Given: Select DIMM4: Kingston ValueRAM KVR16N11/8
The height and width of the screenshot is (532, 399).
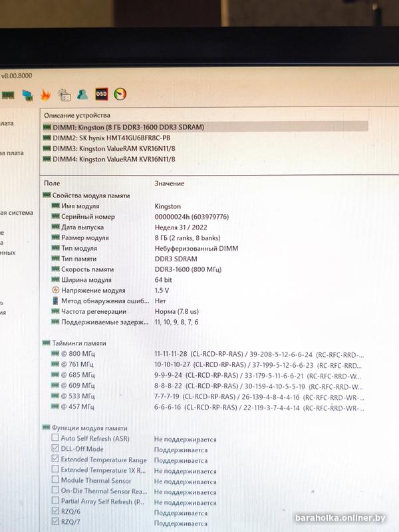Looking at the screenshot, I should tap(109, 159).
